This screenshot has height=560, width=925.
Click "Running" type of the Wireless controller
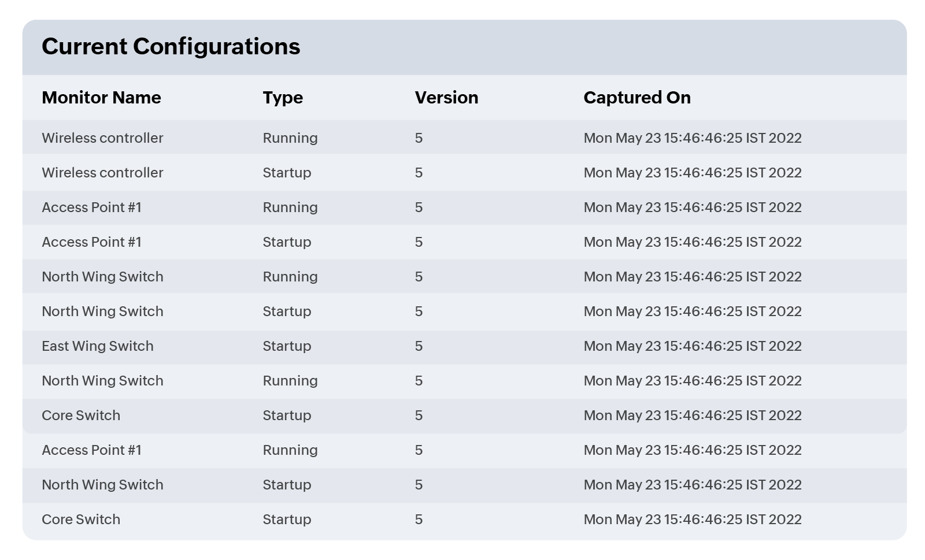point(290,138)
